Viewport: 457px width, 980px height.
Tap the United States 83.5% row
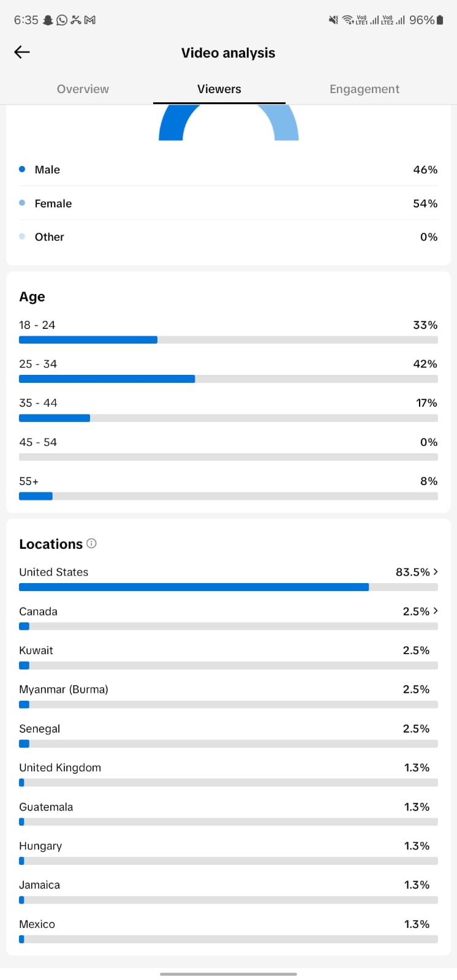pos(228,579)
